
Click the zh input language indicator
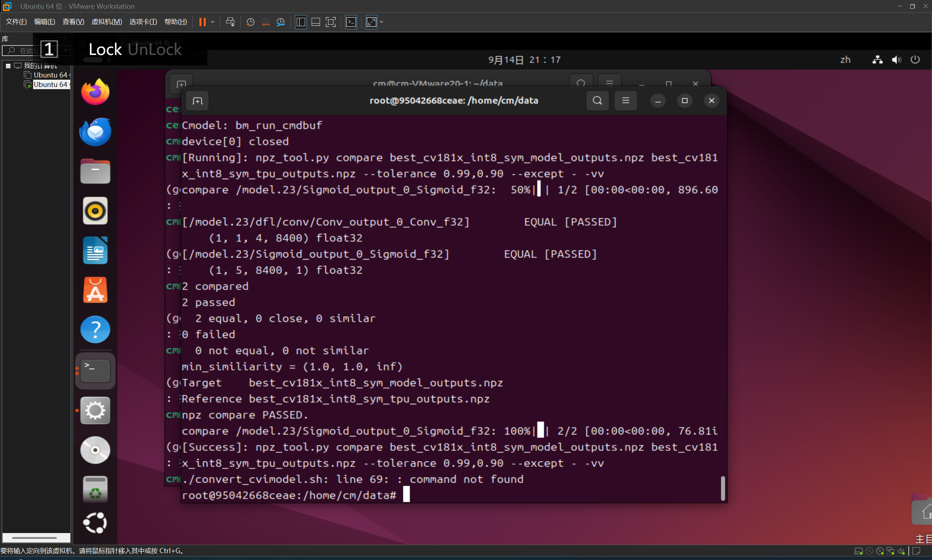click(x=845, y=60)
